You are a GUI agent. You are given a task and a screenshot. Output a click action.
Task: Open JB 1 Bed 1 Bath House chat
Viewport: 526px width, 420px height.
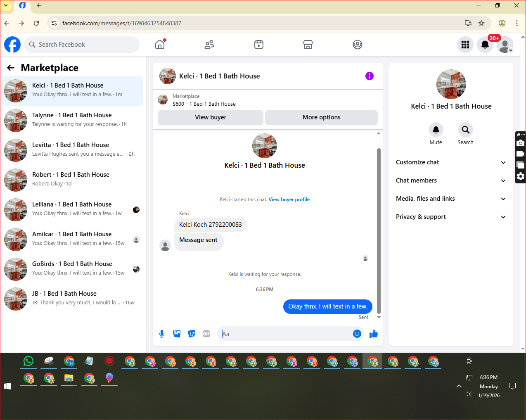click(72, 299)
